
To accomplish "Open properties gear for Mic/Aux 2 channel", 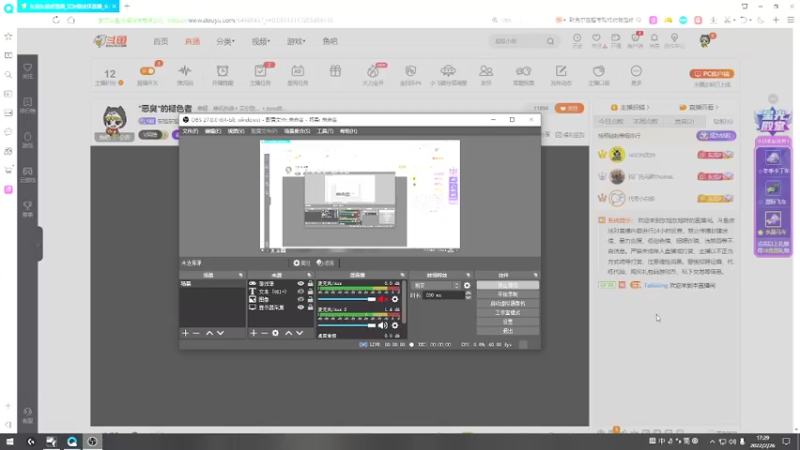I will pyautogui.click(x=395, y=326).
